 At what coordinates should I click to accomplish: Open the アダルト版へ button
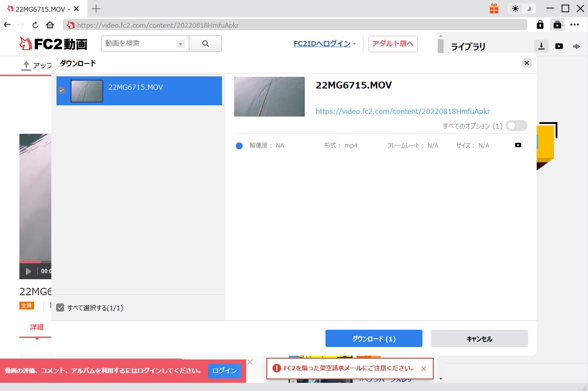pos(393,44)
